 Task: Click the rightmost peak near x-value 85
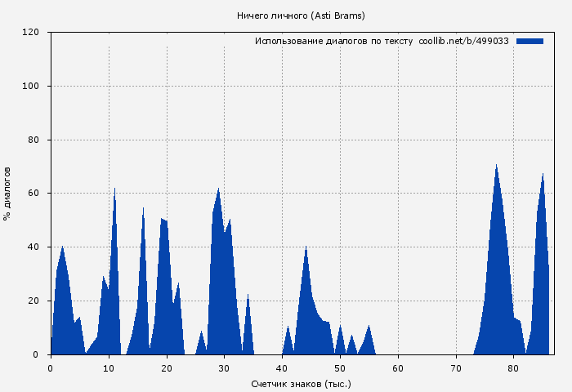click(543, 174)
